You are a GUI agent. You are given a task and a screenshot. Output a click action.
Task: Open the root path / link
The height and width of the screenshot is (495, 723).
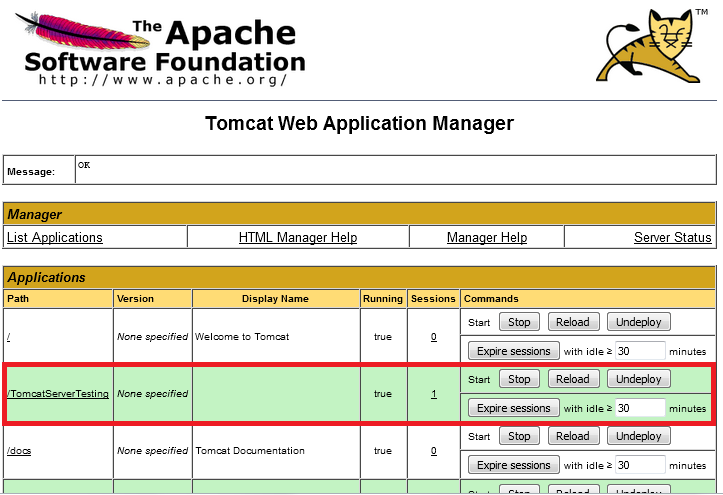click(9, 337)
